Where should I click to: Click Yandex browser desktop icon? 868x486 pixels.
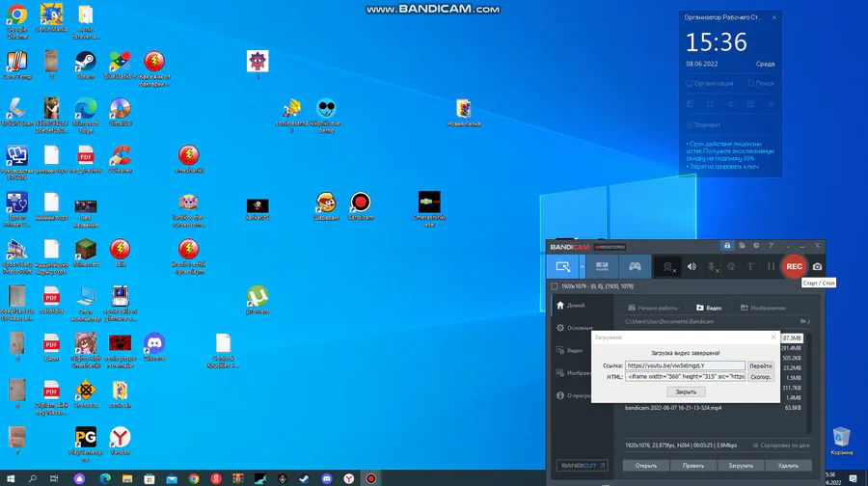point(121,442)
